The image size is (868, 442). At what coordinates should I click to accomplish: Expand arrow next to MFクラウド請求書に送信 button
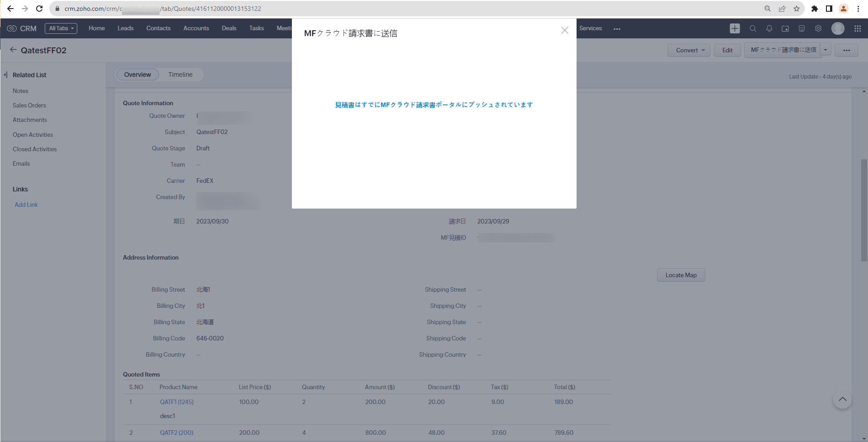click(x=826, y=50)
